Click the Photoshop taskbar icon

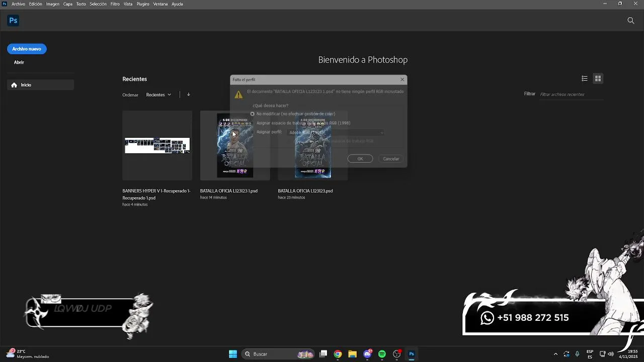pyautogui.click(x=412, y=354)
